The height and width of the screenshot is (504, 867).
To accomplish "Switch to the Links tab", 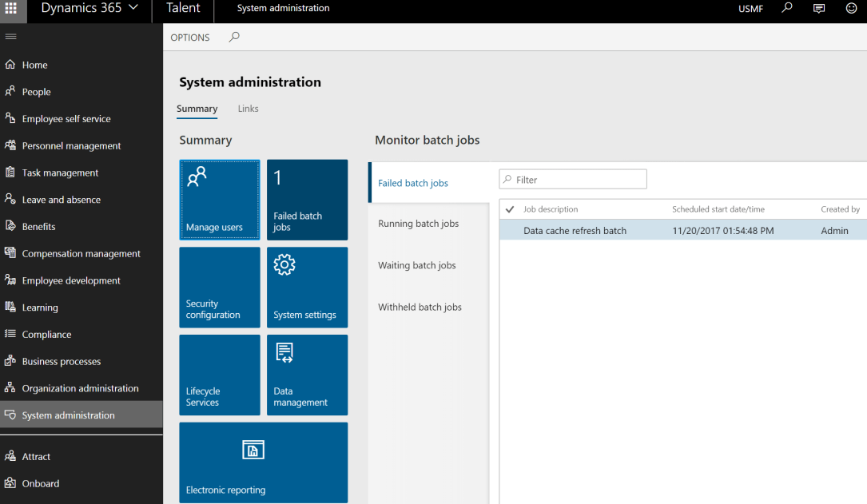I will [x=248, y=109].
